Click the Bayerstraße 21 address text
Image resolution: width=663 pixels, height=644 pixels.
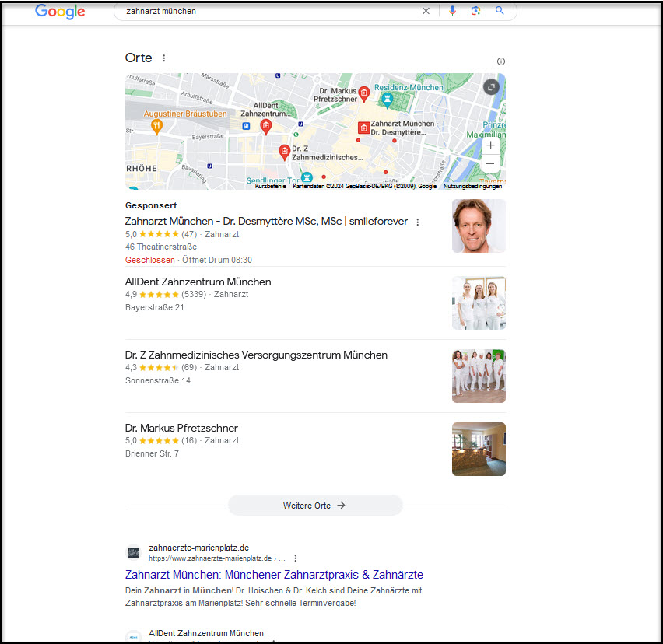pos(155,308)
